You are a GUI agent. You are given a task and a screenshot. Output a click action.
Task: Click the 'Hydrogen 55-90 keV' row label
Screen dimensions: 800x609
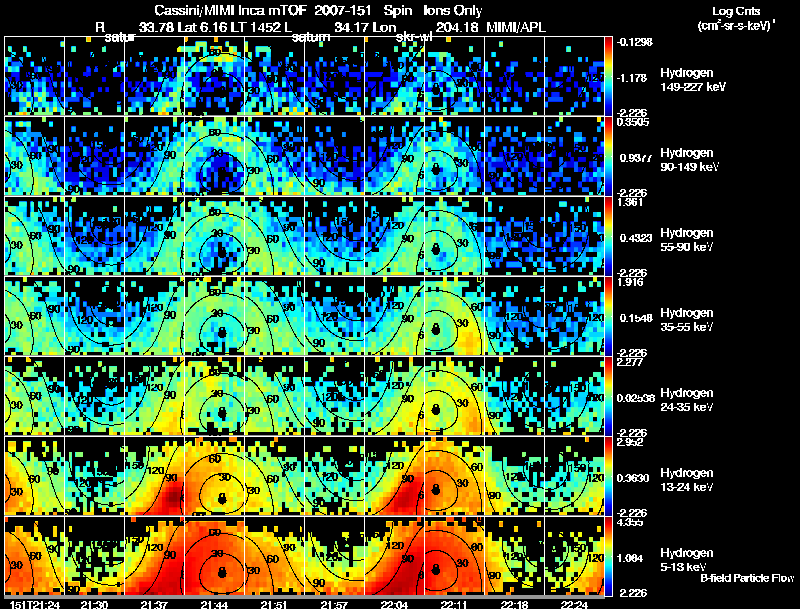click(687, 240)
